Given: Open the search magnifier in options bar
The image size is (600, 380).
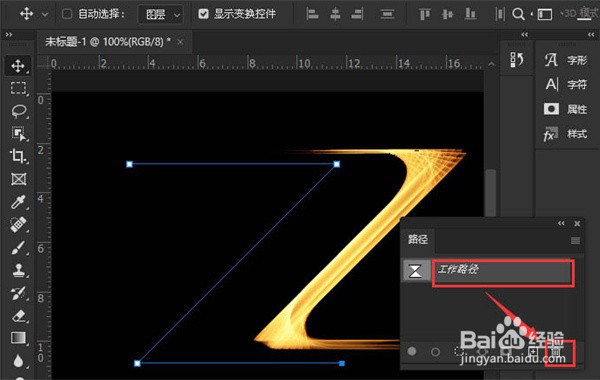Looking at the screenshot, I should tap(518, 15).
